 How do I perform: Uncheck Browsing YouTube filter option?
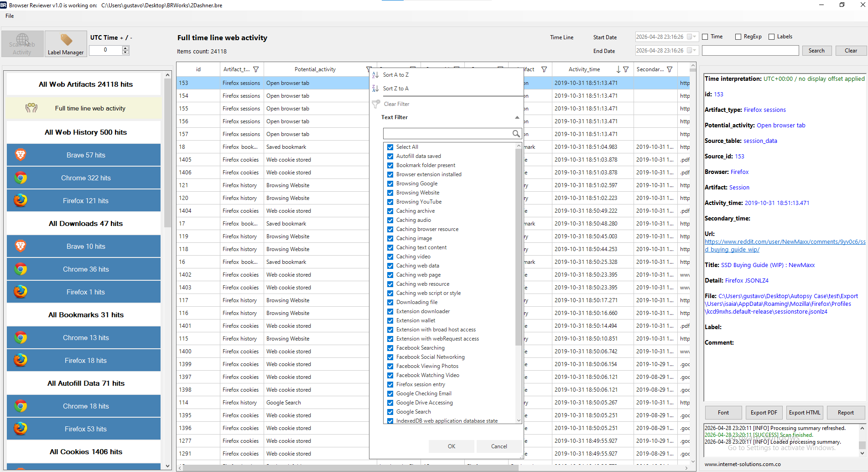click(x=390, y=202)
